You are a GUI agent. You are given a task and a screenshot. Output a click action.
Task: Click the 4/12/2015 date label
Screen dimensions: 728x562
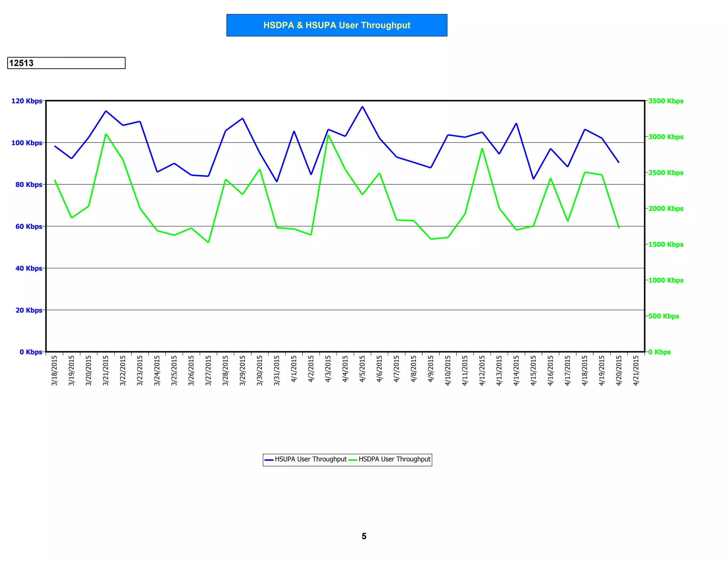pyautogui.click(x=482, y=371)
